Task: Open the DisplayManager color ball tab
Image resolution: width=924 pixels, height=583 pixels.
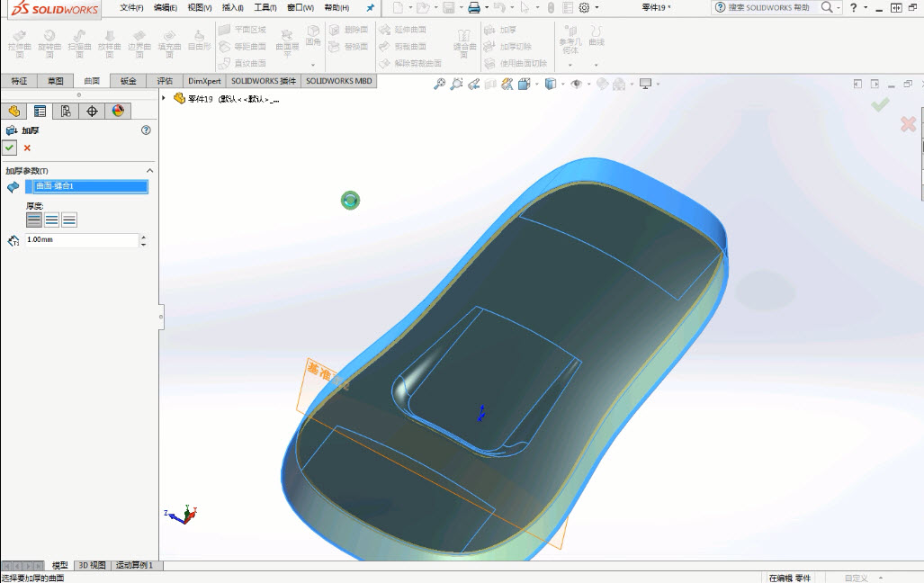Action: [118, 111]
